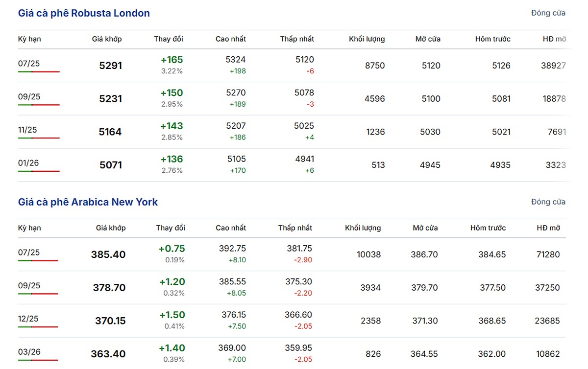
Task: Select "Mở cửa" header in Robusta table
Action: [428, 39]
